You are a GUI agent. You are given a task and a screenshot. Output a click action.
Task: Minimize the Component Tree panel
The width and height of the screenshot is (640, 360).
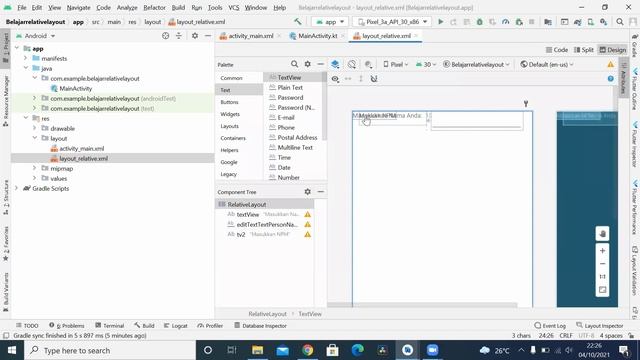click(x=320, y=191)
